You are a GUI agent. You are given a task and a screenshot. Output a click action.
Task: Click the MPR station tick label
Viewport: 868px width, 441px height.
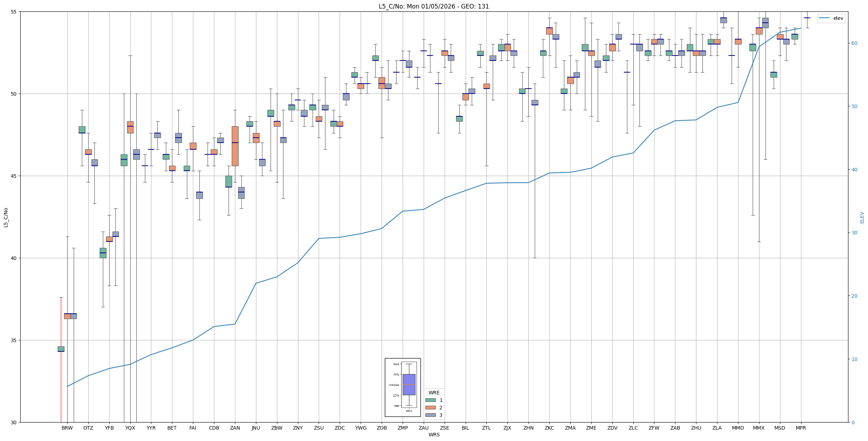click(801, 428)
